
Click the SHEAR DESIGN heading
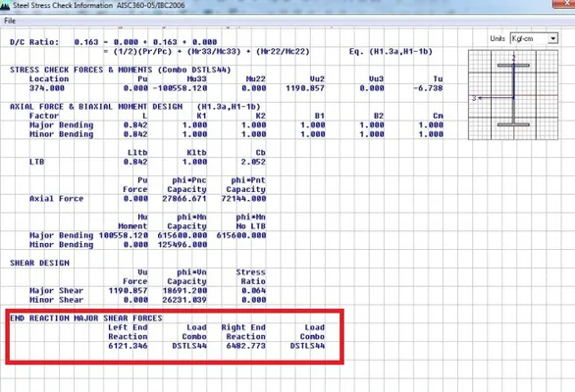39,263
